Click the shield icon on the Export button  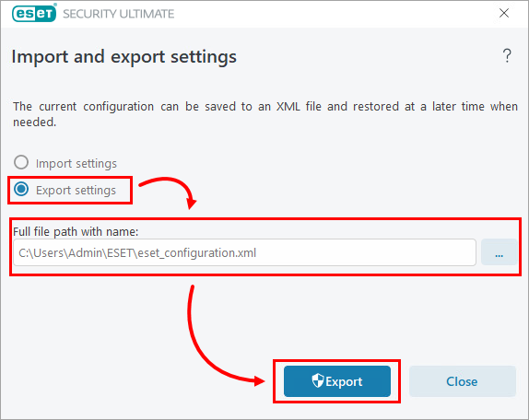317,381
